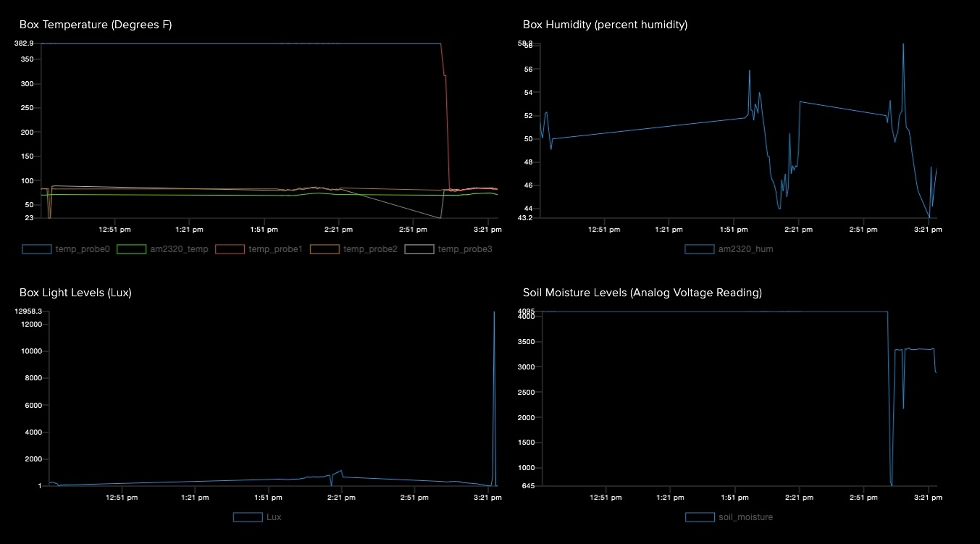This screenshot has height=544, width=980.
Task: Click the Box Light Levels (Lux) title
Action: [x=75, y=293]
